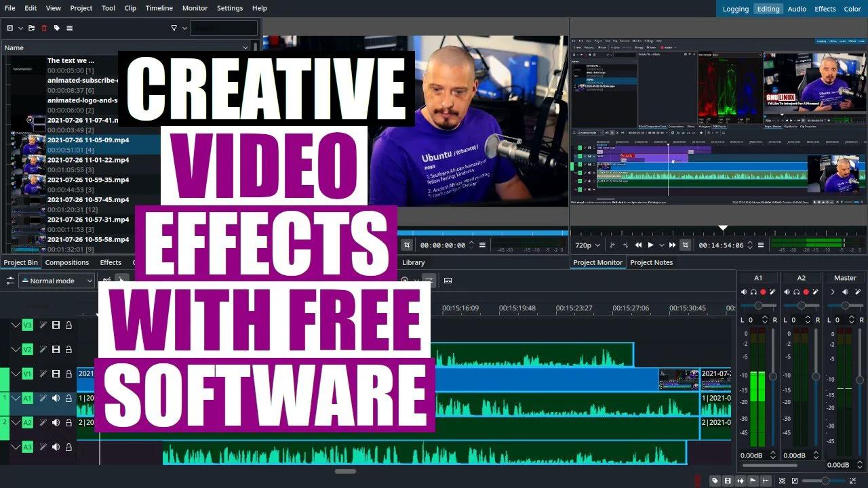The image size is (868, 488).
Task: Click the dropdown arrow next to the Add Clip icon
Action: [20, 28]
